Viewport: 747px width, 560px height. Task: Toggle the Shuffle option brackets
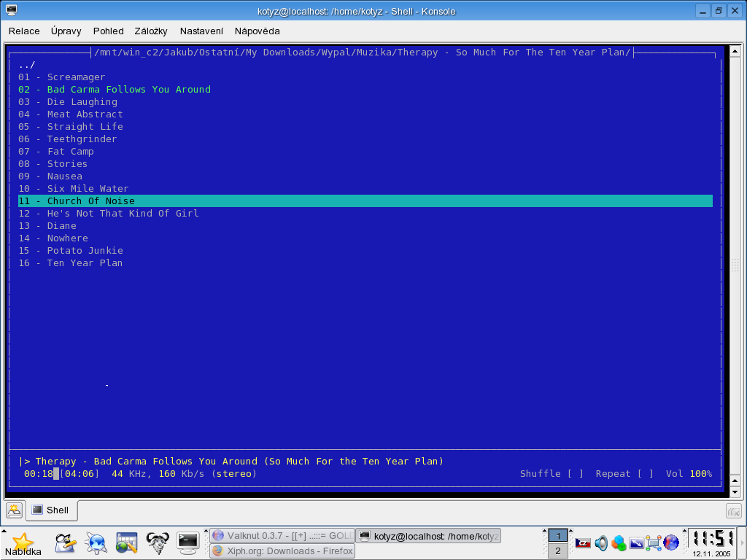pos(576,474)
